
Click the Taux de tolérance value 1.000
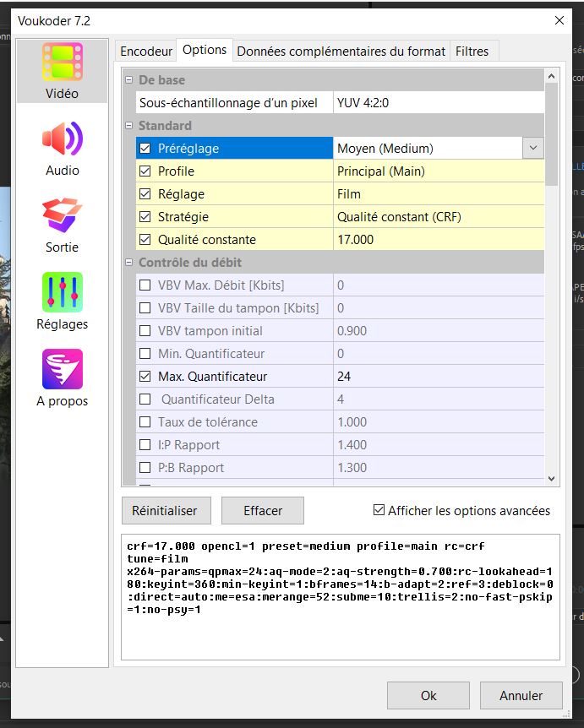click(x=439, y=421)
